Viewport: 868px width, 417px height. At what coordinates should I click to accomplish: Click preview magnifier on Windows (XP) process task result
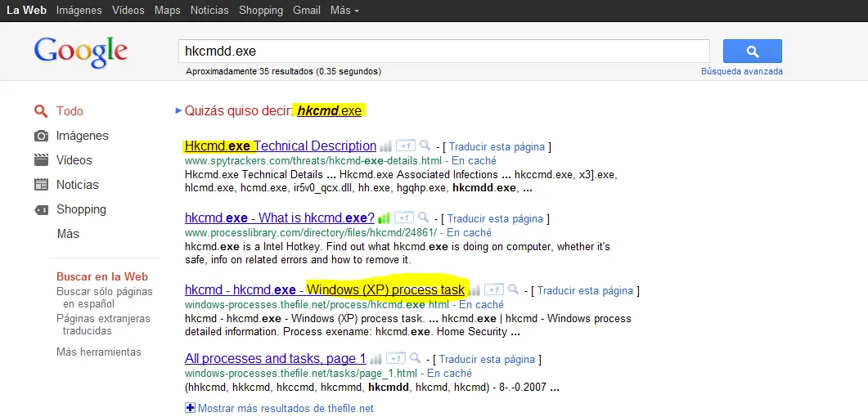513,289
